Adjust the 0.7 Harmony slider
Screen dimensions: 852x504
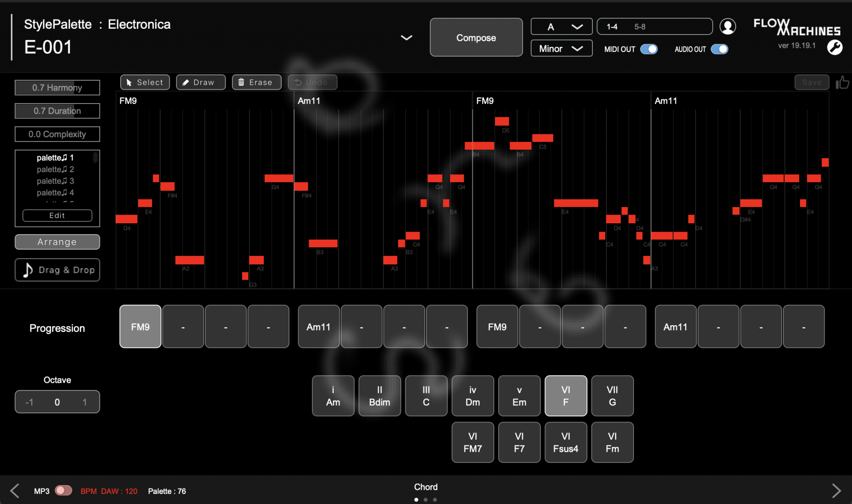pyautogui.click(x=57, y=88)
